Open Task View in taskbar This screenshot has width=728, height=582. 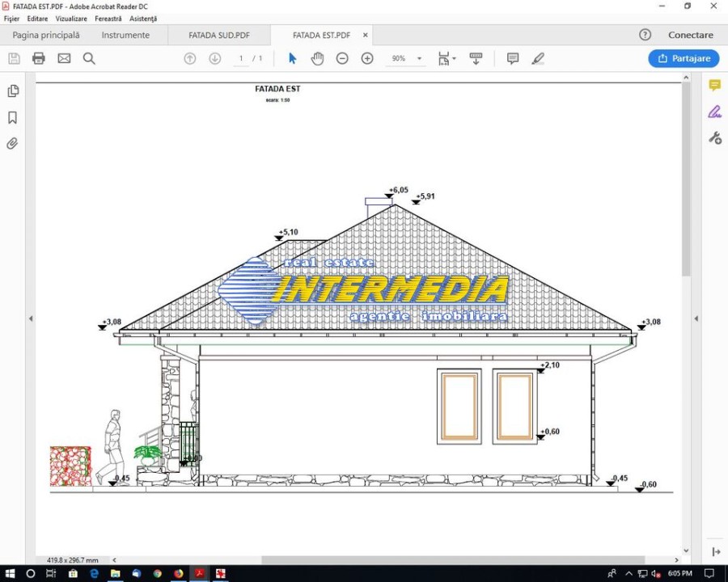[x=51, y=574]
